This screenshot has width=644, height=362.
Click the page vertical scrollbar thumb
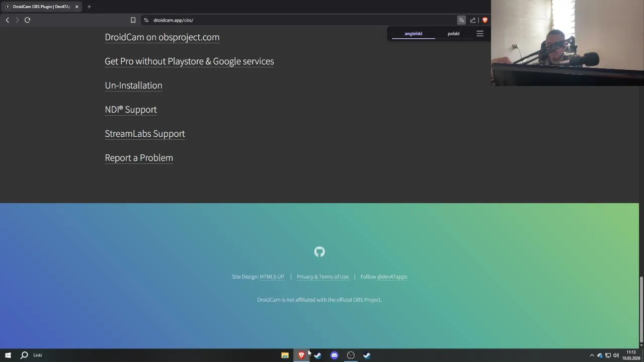[x=641, y=309]
